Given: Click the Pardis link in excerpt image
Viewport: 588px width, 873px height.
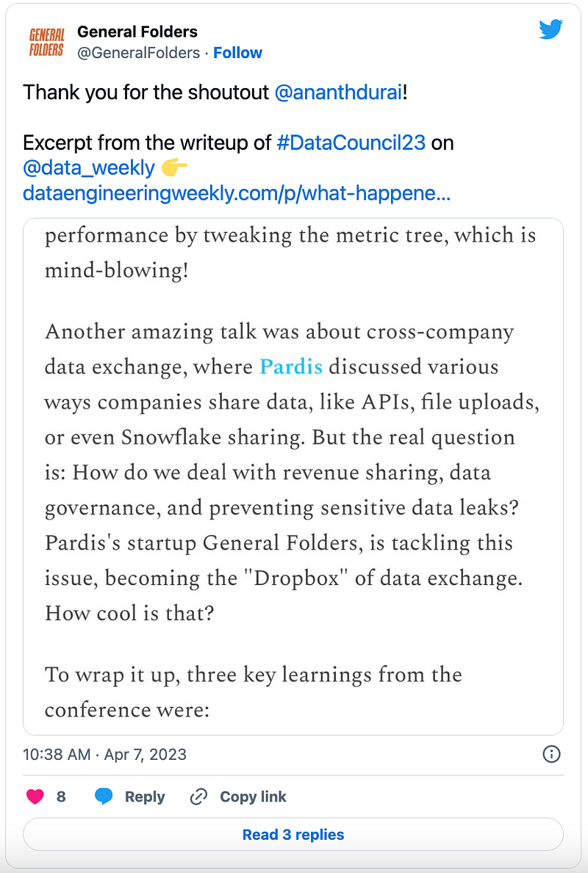Looking at the screenshot, I should point(291,367).
